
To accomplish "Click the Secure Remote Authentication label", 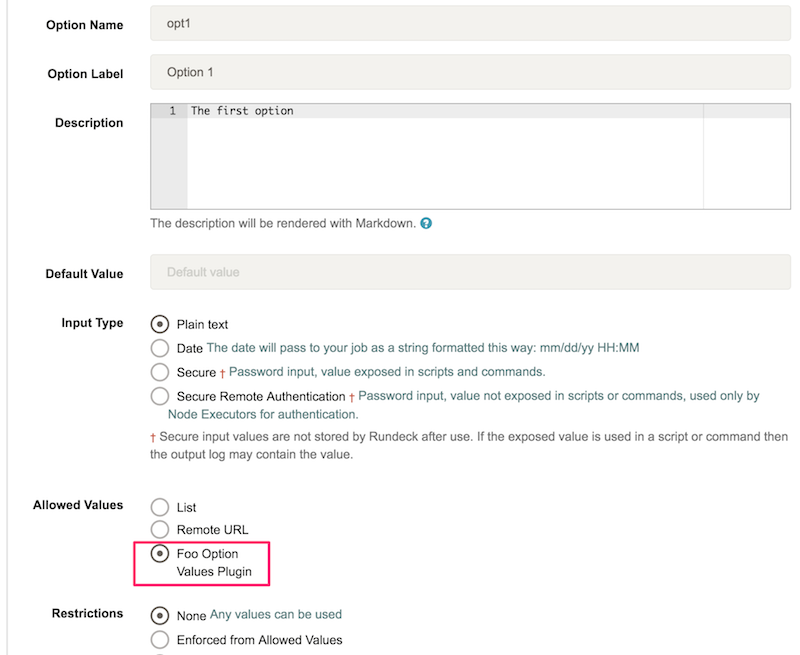I will (261, 396).
